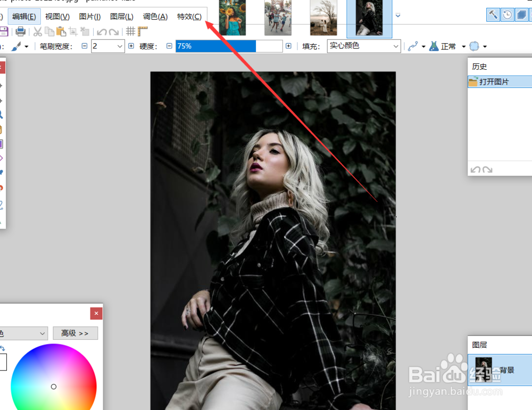Toggle the rulers icon
Viewport: 532px width, 410px height.
click(x=143, y=31)
